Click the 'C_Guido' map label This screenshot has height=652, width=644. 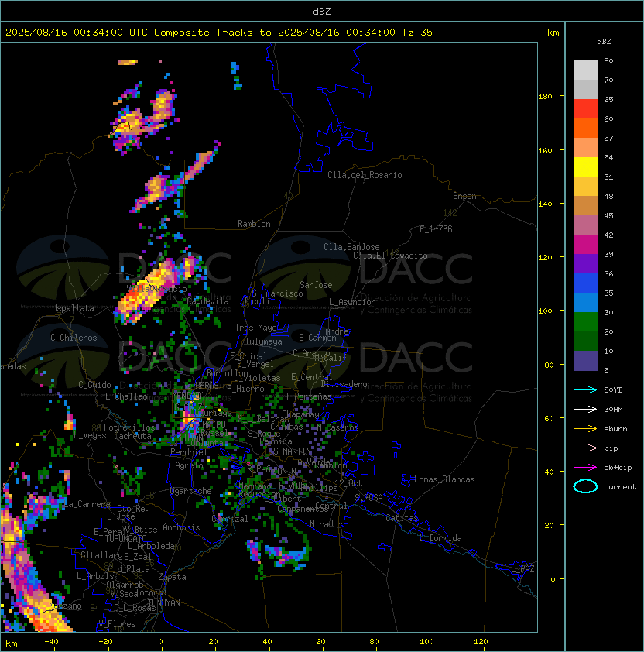click(94, 385)
